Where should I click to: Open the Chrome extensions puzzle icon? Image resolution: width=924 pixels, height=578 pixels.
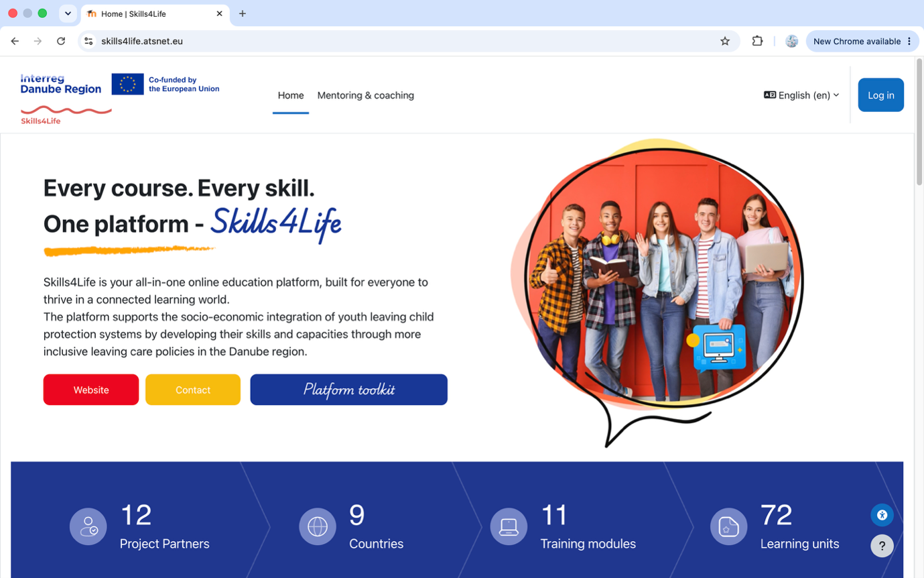coord(757,41)
